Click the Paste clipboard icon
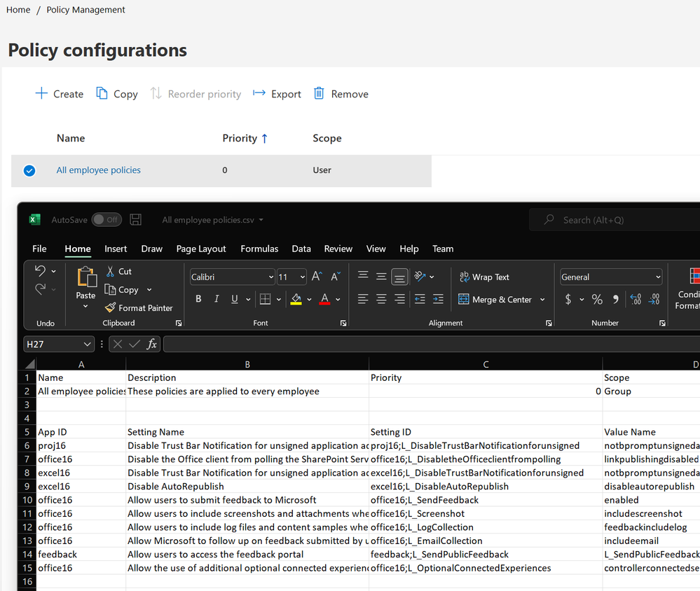This screenshot has width=700, height=591. 87,277
